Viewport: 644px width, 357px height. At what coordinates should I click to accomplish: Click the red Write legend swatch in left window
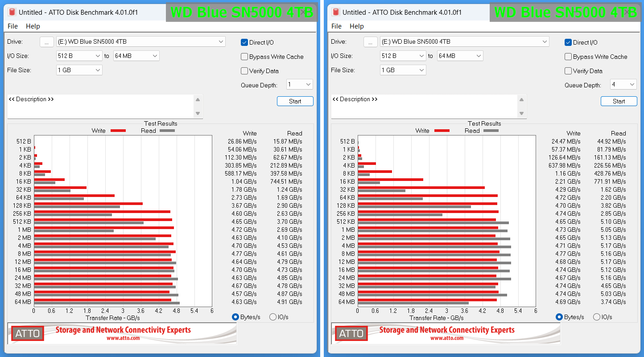[118, 131]
